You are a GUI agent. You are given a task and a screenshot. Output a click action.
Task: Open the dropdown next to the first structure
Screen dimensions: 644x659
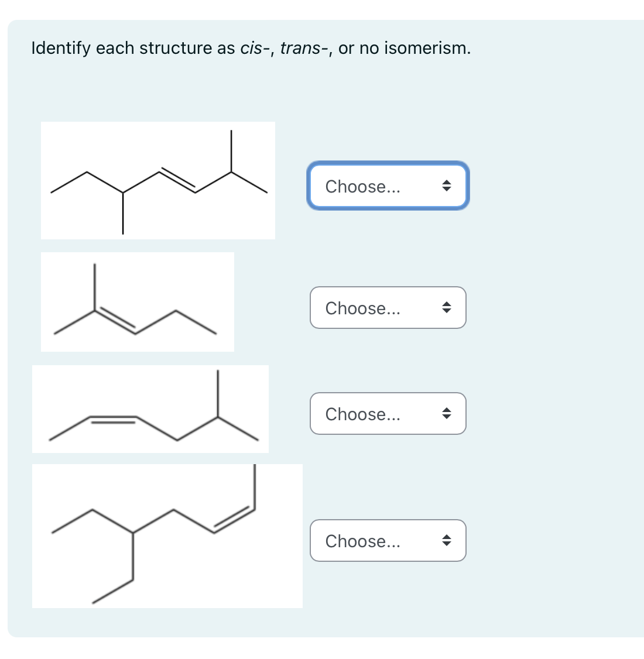tap(388, 186)
